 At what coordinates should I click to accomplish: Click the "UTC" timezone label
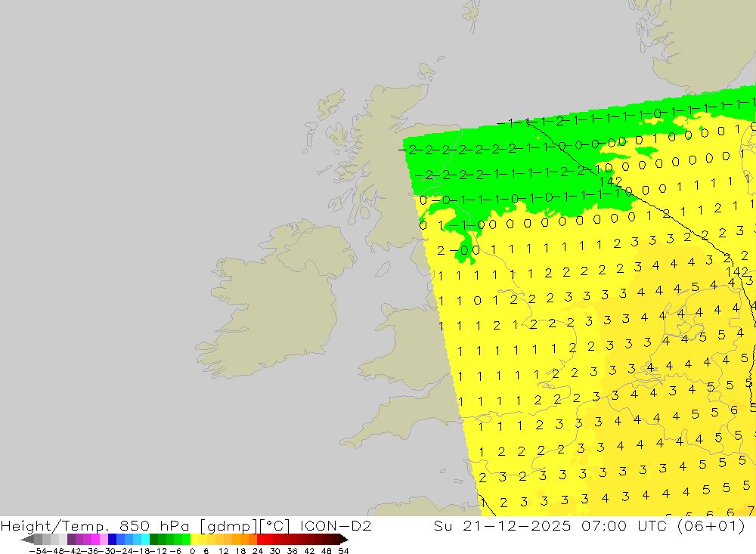(x=652, y=525)
